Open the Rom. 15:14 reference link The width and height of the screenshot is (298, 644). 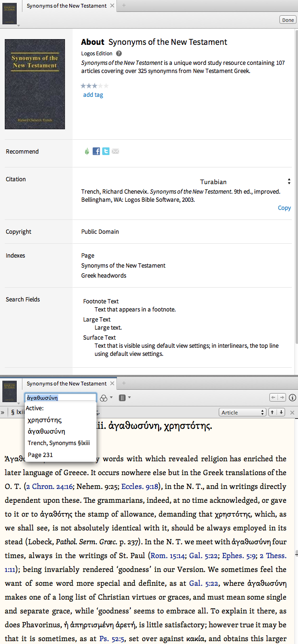pyautogui.click(x=168, y=555)
